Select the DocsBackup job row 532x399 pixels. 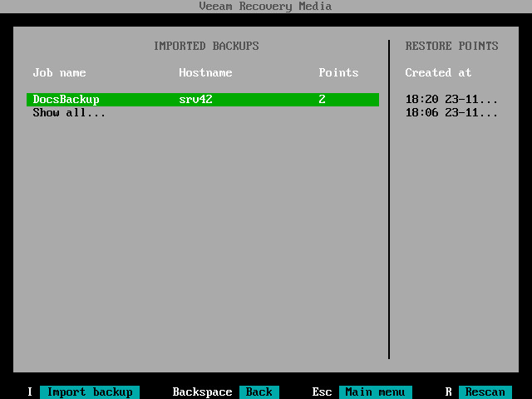203,100
